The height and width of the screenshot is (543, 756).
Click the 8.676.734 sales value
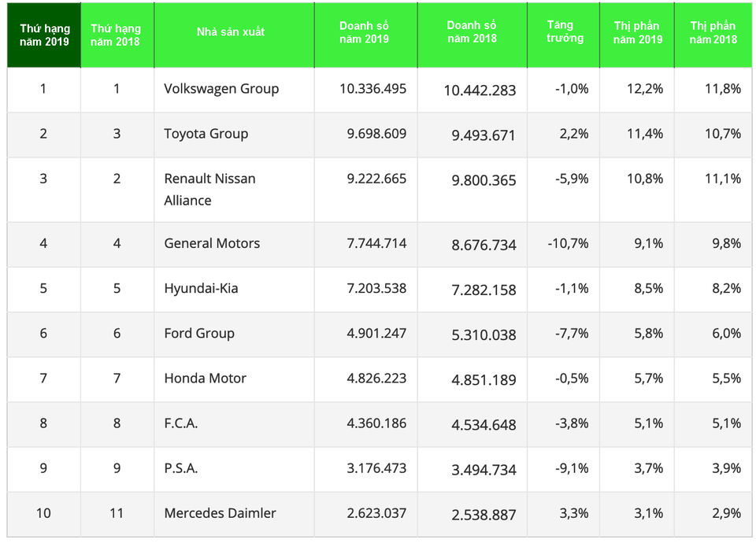tap(484, 246)
